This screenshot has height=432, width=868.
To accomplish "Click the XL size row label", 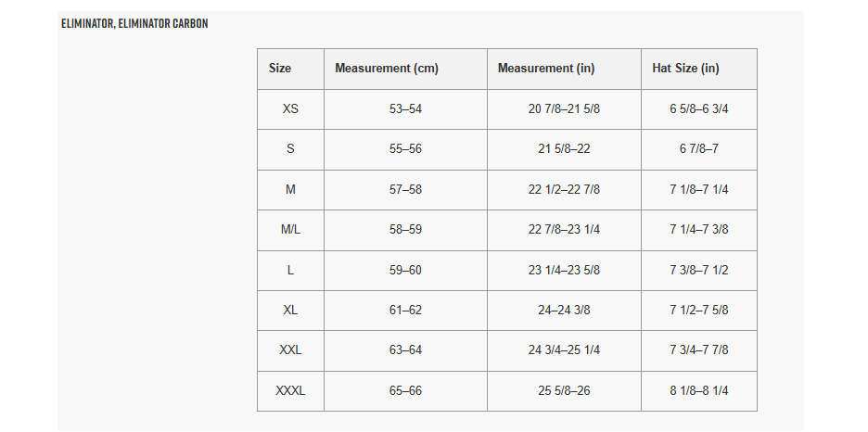I will 290,311.
